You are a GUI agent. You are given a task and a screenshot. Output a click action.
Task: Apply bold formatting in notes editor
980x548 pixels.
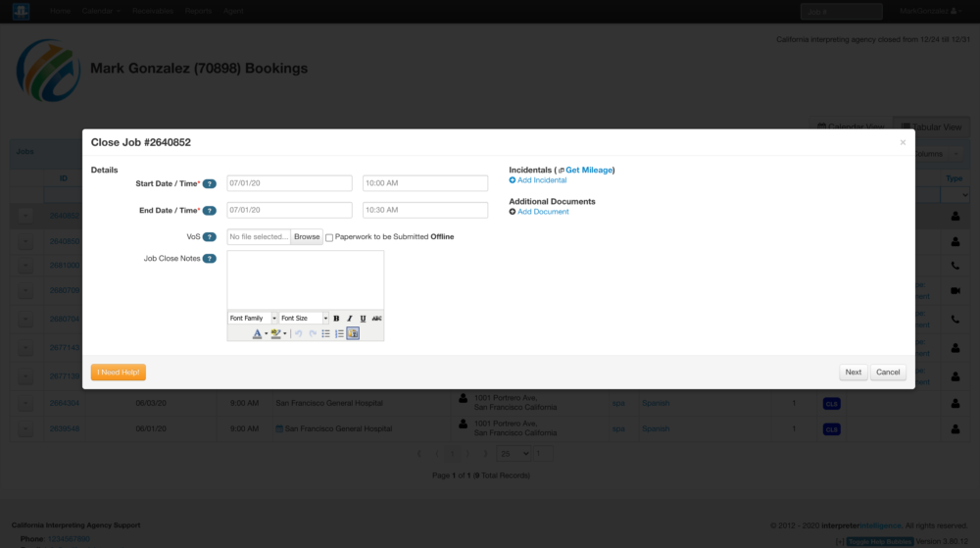click(336, 318)
